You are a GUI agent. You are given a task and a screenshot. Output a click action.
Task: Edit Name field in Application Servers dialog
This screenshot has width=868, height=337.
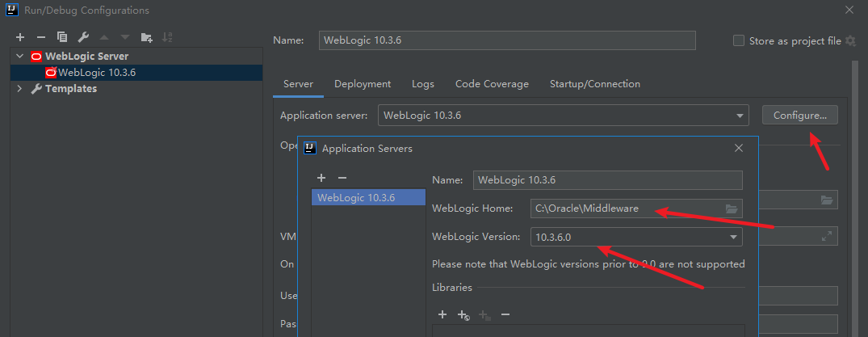pos(608,180)
